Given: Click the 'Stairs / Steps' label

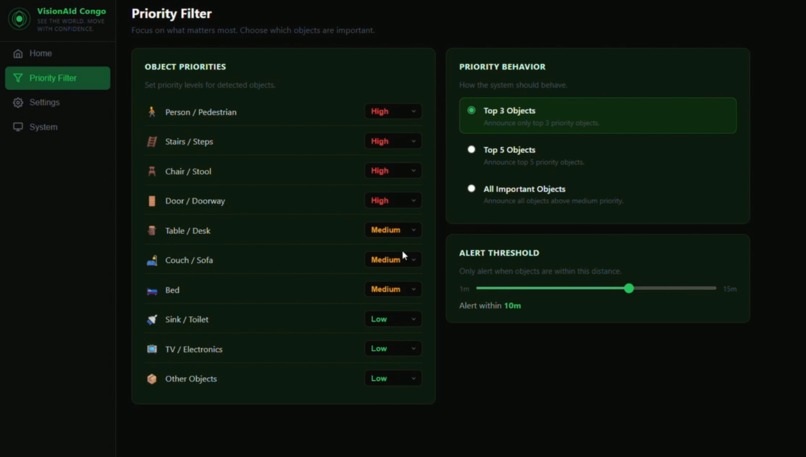Looking at the screenshot, I should tap(189, 141).
